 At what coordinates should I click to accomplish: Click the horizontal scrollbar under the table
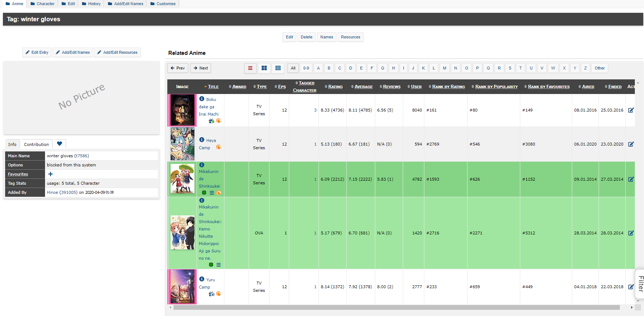click(x=396, y=308)
